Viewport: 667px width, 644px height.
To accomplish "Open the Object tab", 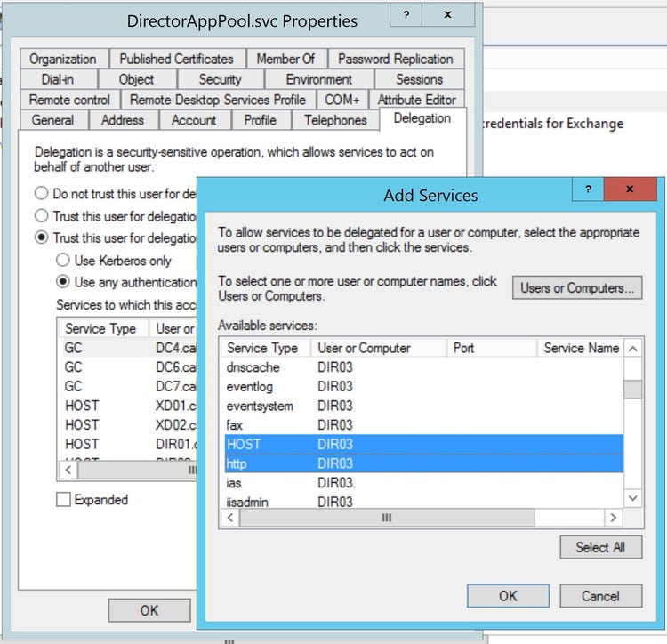I will (136, 79).
